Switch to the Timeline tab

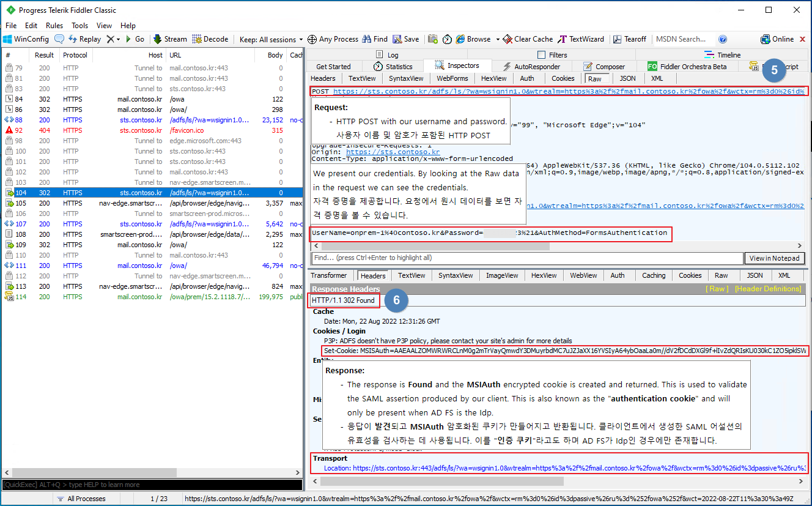click(x=722, y=55)
